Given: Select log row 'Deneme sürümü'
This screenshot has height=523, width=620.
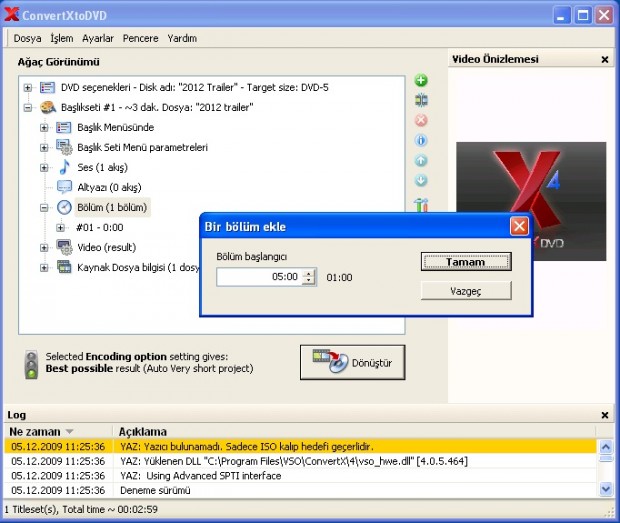Looking at the screenshot, I should point(300,490).
